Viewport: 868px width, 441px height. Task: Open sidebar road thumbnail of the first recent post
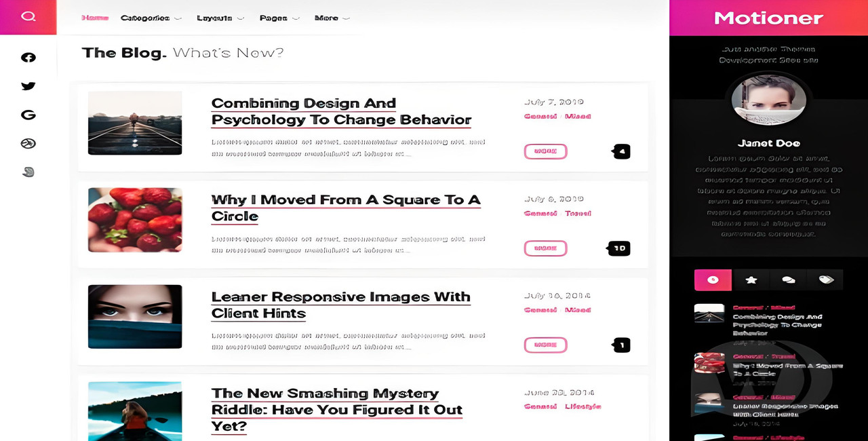[x=709, y=313]
